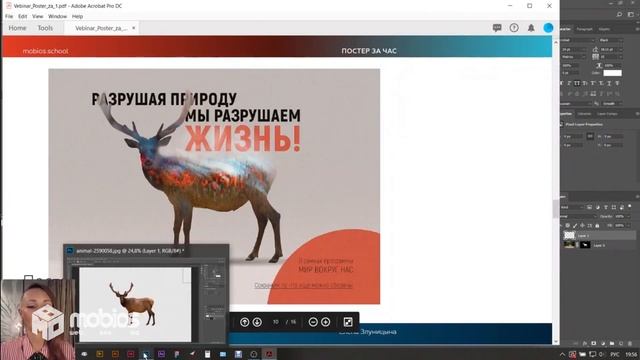Switch to the Paragraph panel tab
The width and height of the screenshot is (640, 360).
click(584, 29)
